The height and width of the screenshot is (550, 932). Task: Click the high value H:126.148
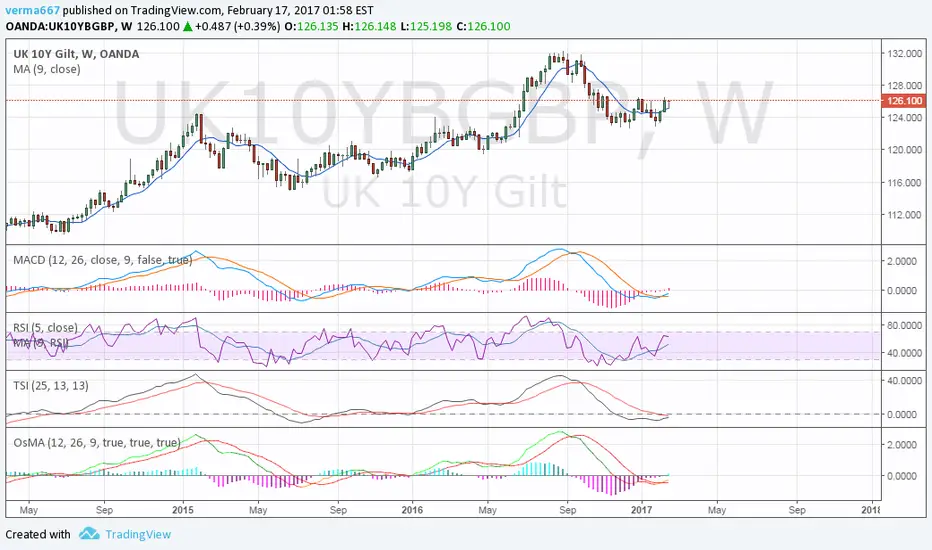(x=369, y=26)
